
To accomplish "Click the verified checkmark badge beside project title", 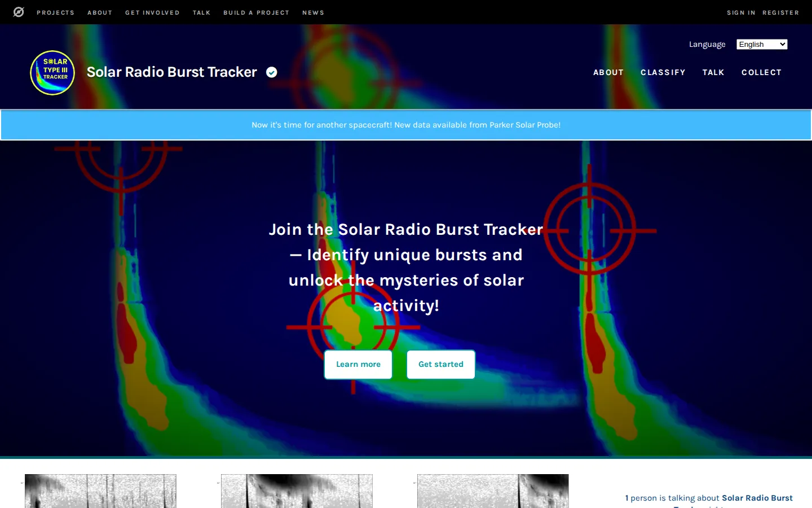I will click(x=272, y=72).
